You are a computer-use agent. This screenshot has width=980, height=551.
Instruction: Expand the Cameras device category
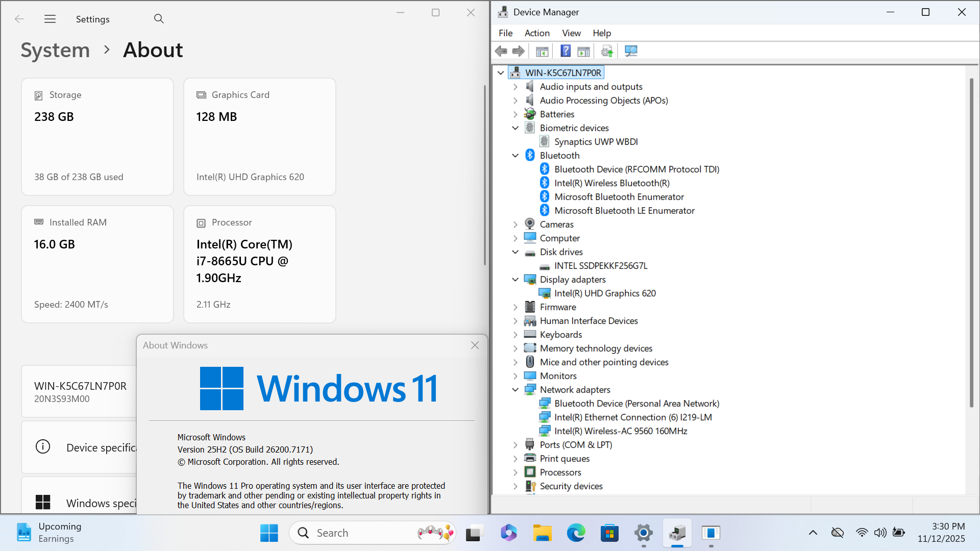coord(516,224)
